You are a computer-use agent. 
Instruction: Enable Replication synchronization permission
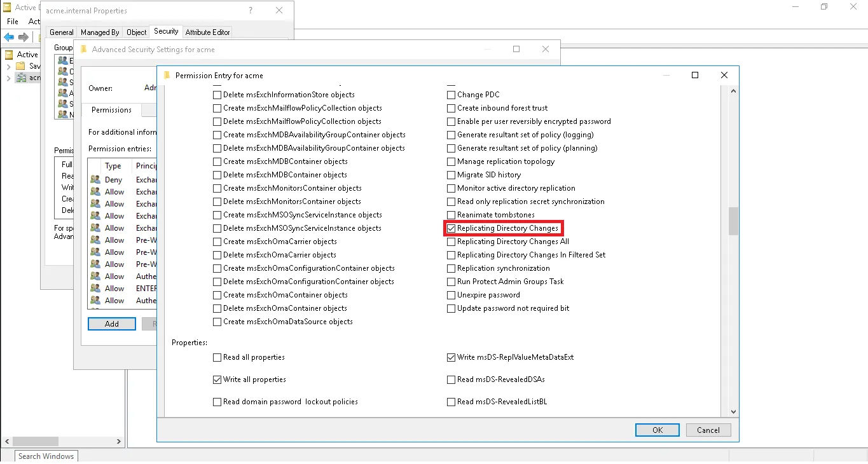[x=451, y=268]
